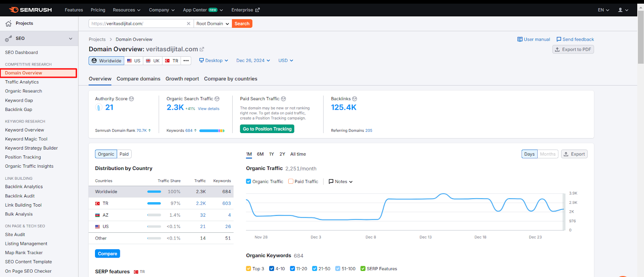Toggle the 11-20 keywords checkbox
This screenshot has height=277, width=644.
pyautogui.click(x=293, y=269)
